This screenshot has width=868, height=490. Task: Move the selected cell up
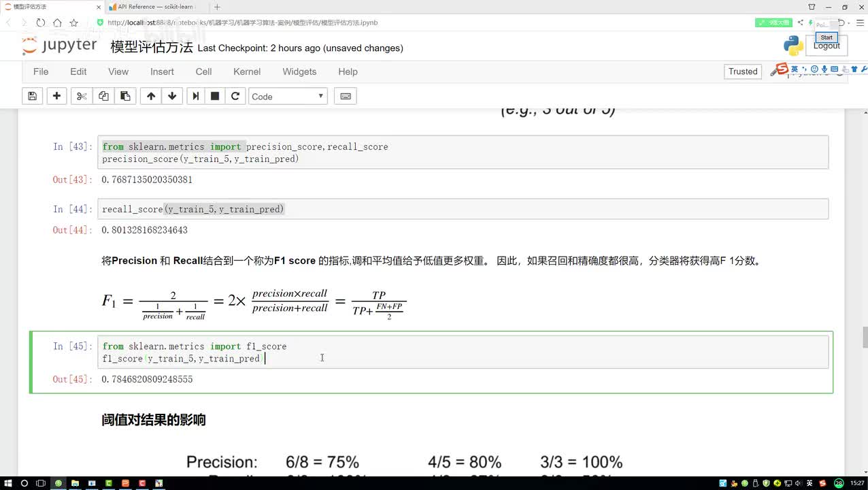click(151, 96)
